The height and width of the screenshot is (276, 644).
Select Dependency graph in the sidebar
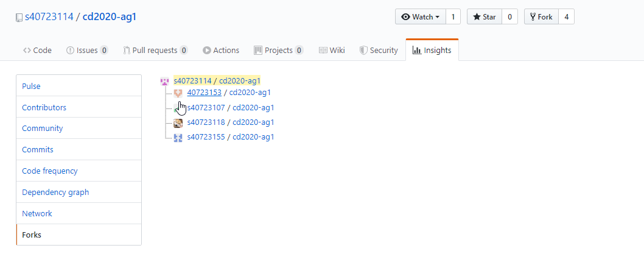click(55, 193)
